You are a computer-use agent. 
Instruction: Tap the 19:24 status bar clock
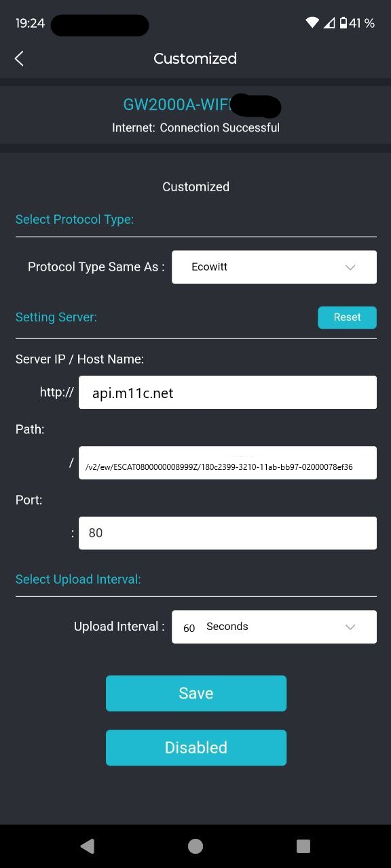coord(30,23)
